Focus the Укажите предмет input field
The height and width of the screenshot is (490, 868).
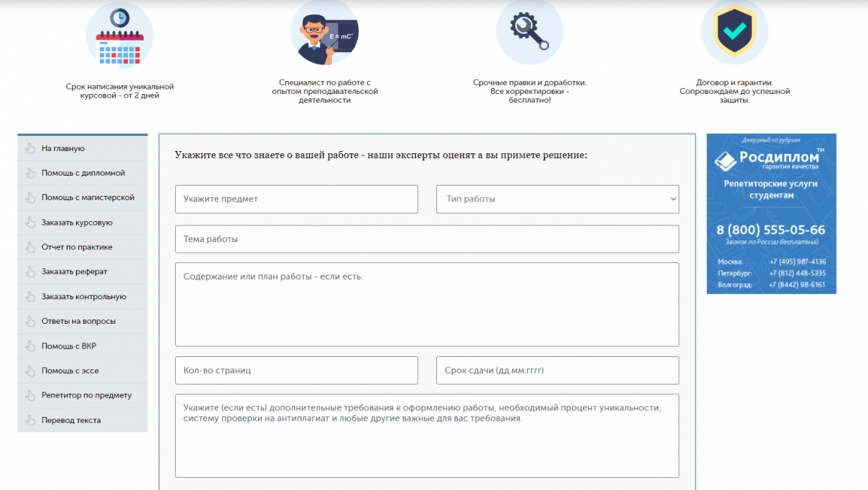pos(297,199)
